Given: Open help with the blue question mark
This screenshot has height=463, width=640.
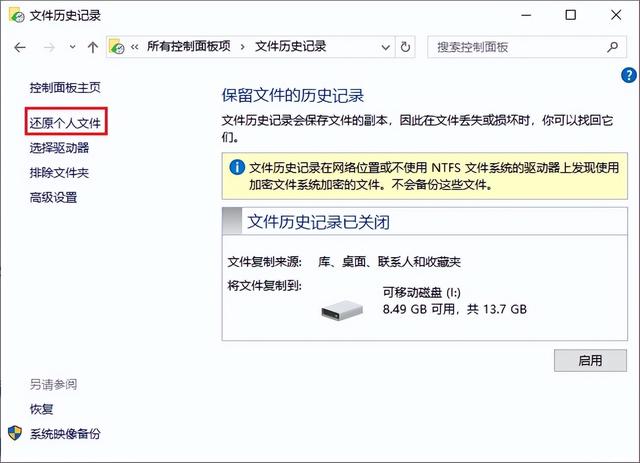Looking at the screenshot, I should (629, 75).
